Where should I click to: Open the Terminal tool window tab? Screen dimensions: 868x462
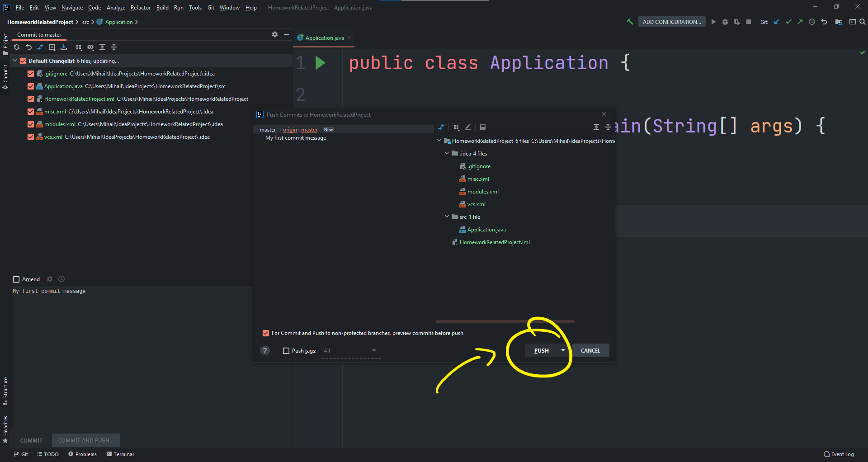click(120, 454)
